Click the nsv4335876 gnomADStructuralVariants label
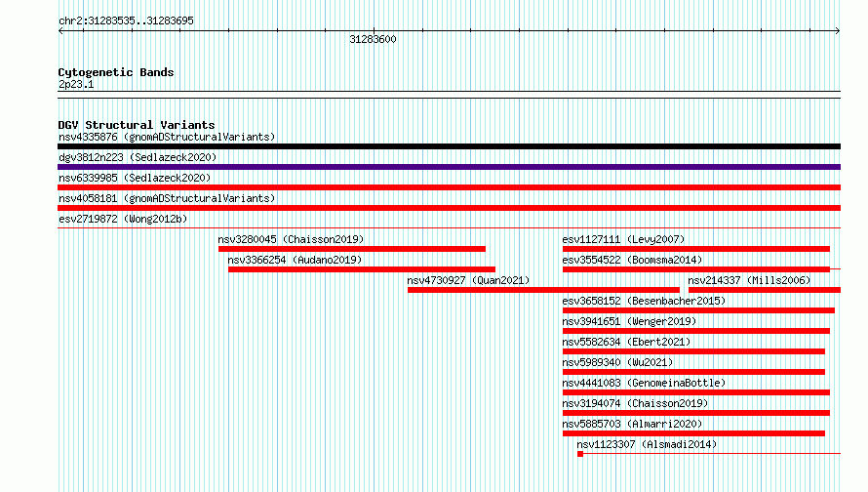868x492 pixels. [x=167, y=137]
